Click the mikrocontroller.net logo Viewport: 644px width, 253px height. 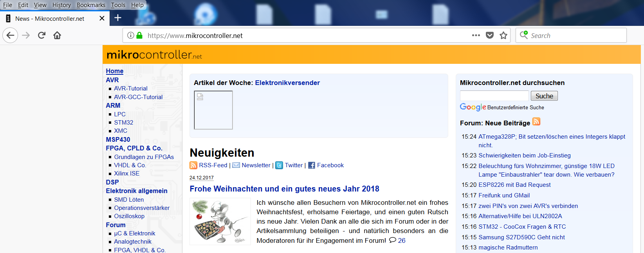coord(154,54)
